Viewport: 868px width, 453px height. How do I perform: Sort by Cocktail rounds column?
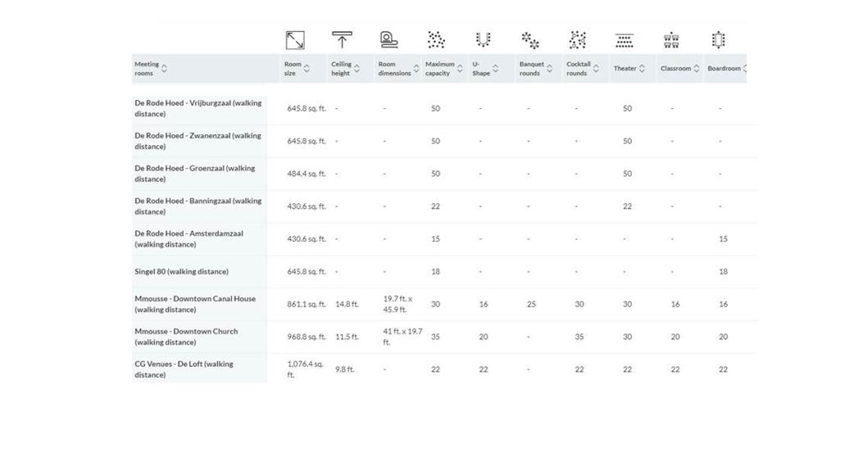coord(596,69)
